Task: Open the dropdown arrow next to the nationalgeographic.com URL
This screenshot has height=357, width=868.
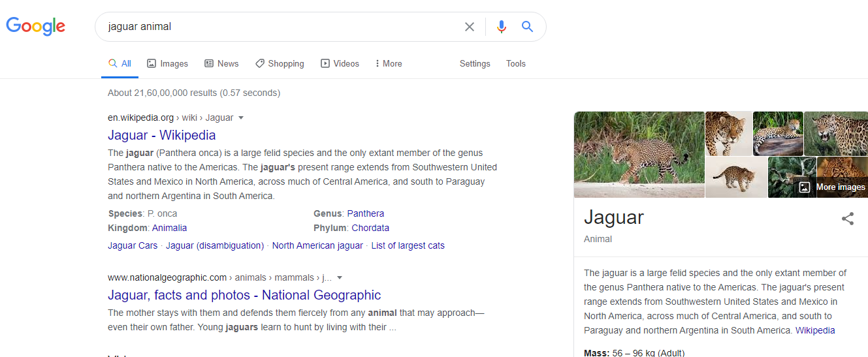Action: pyautogui.click(x=340, y=278)
